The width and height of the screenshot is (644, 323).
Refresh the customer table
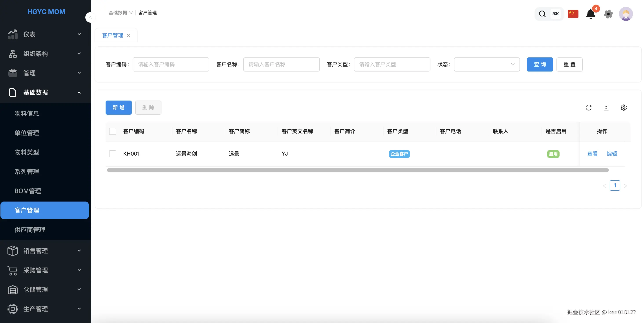[589, 108]
